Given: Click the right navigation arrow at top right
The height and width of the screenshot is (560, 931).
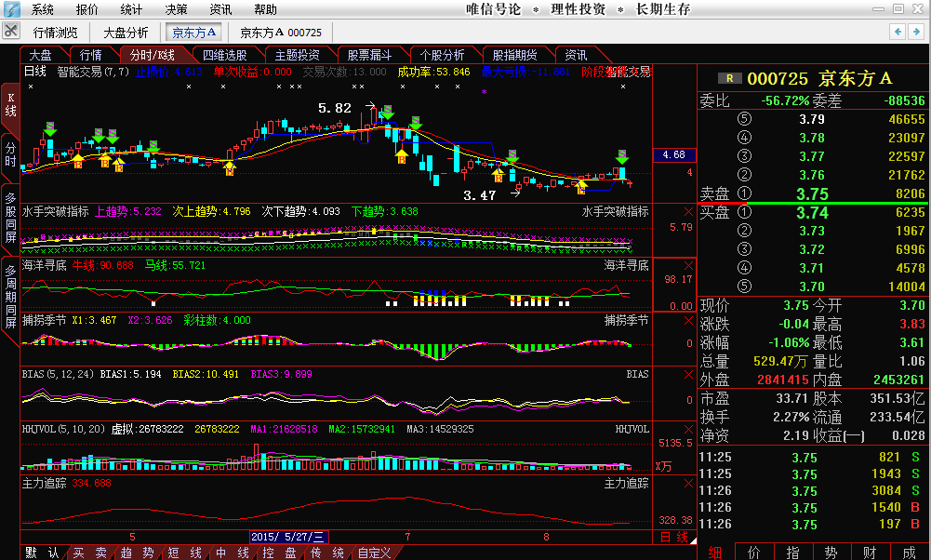Looking at the screenshot, I should click(x=918, y=32).
